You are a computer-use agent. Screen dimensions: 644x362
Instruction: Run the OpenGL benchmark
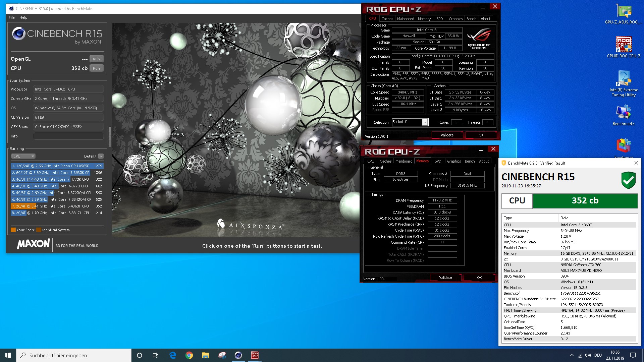[x=96, y=59]
